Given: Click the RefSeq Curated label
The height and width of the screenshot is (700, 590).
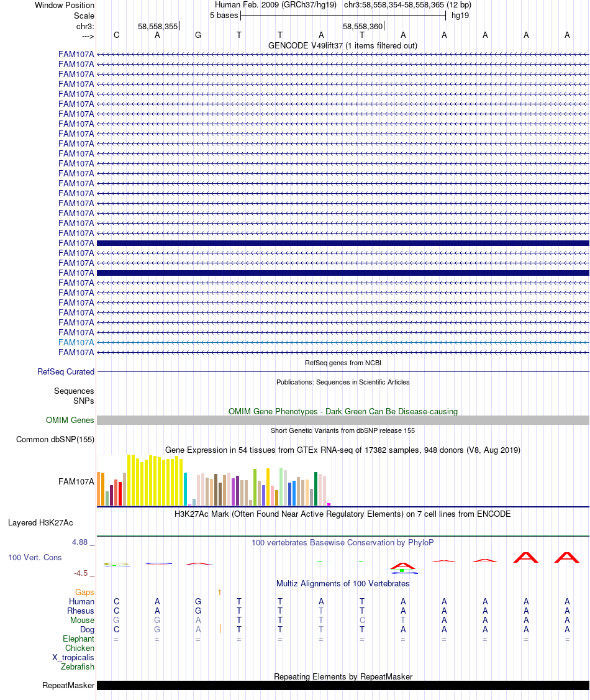Looking at the screenshot, I should pyautogui.click(x=66, y=372).
